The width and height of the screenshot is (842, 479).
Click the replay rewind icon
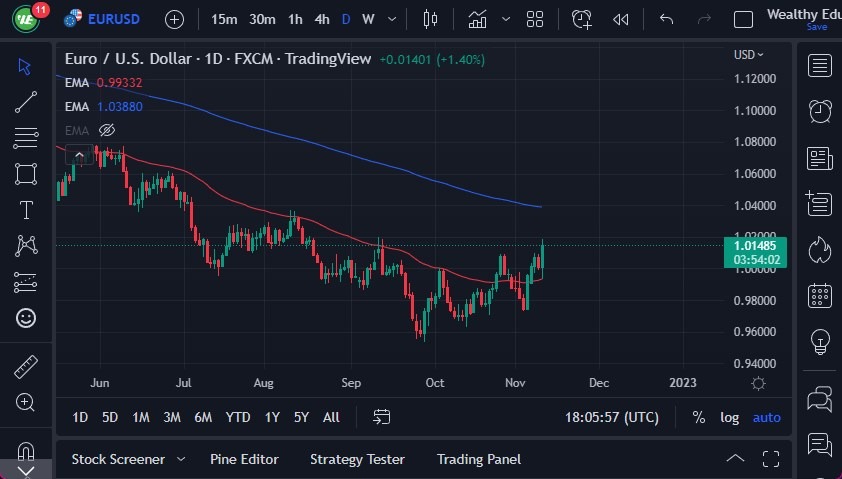click(x=621, y=19)
